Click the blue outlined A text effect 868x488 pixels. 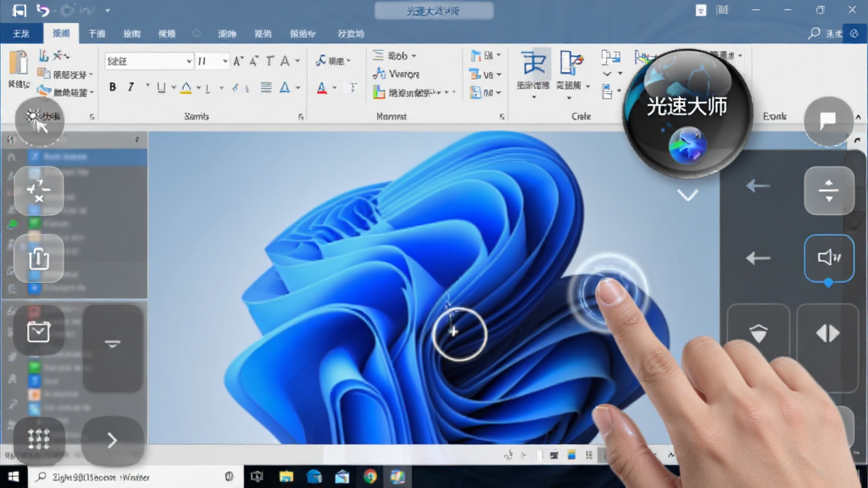(x=285, y=87)
